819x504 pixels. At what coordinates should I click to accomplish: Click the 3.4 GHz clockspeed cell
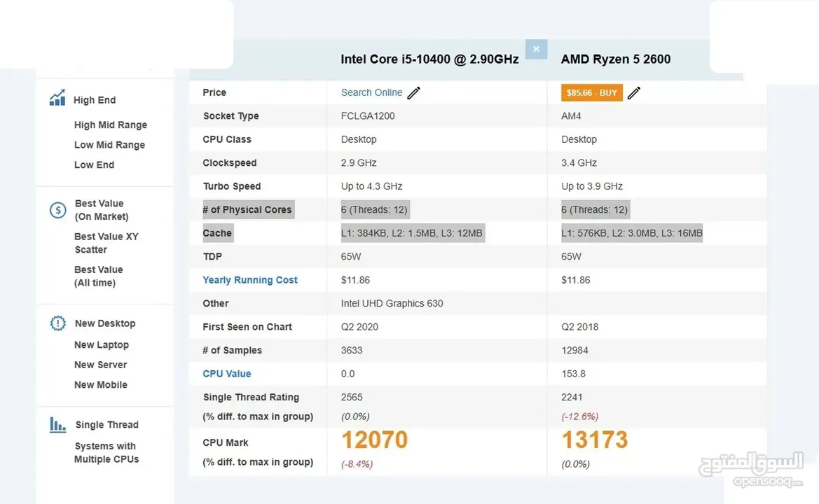[x=579, y=162]
